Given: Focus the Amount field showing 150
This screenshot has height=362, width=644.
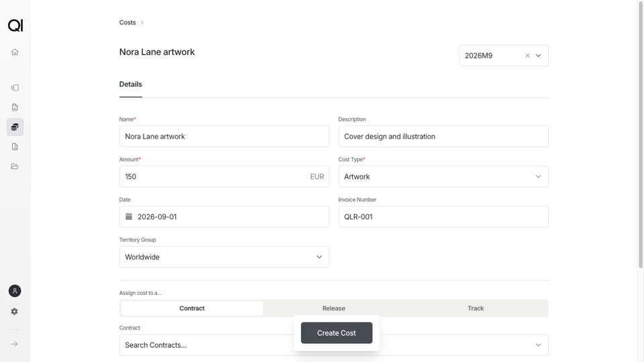Looking at the screenshot, I should point(224,176).
